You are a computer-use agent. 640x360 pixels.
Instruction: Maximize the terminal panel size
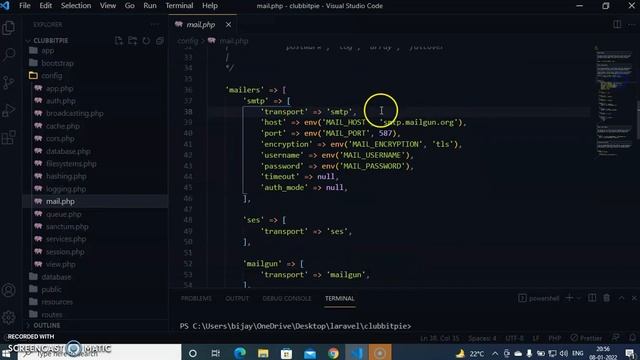click(x=621, y=298)
